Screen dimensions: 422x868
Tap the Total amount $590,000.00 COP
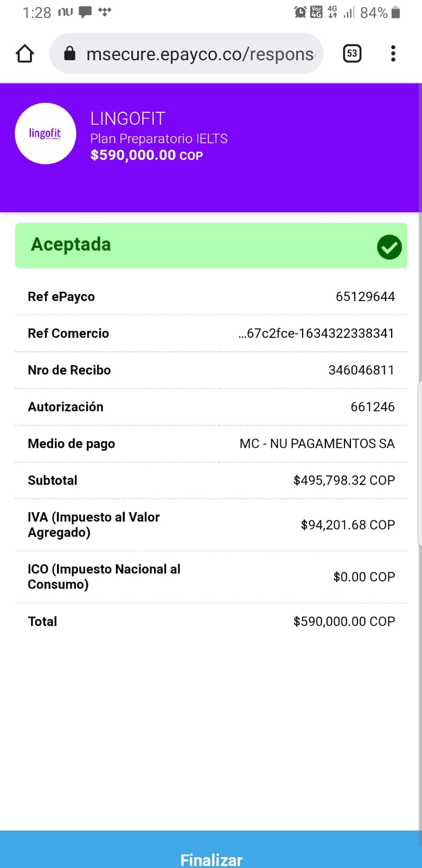(344, 622)
